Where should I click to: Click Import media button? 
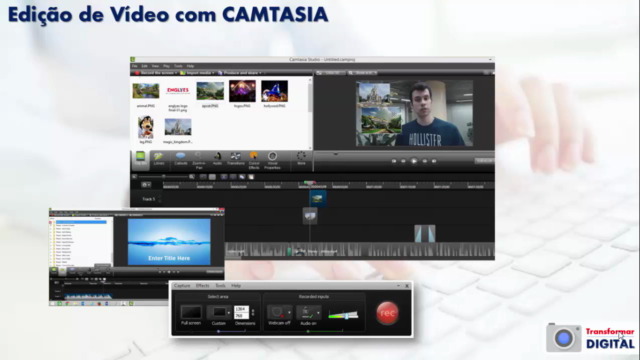tap(196, 73)
